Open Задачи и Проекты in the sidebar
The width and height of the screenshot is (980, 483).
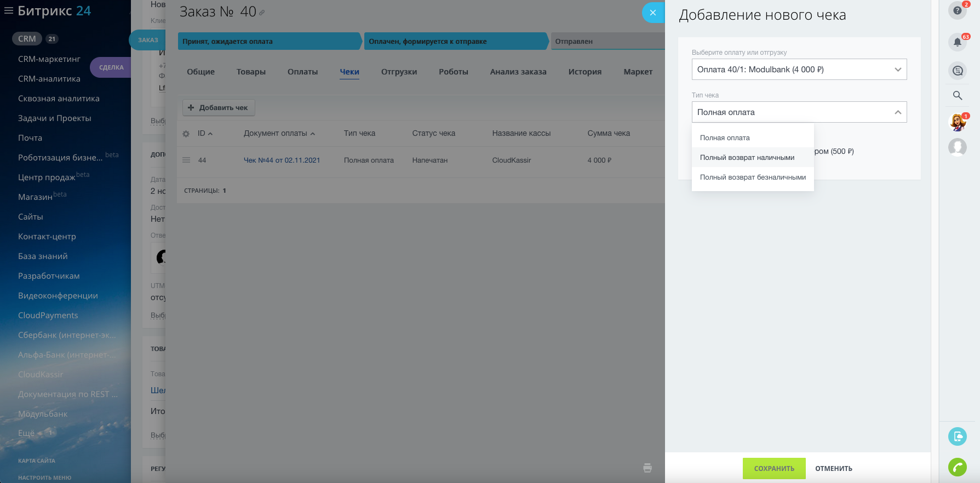click(x=55, y=118)
